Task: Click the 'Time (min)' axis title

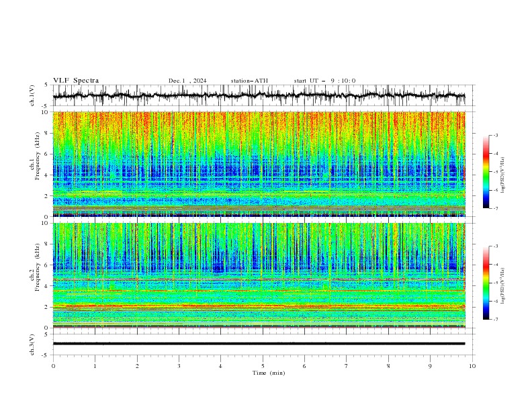Action: coord(269,373)
